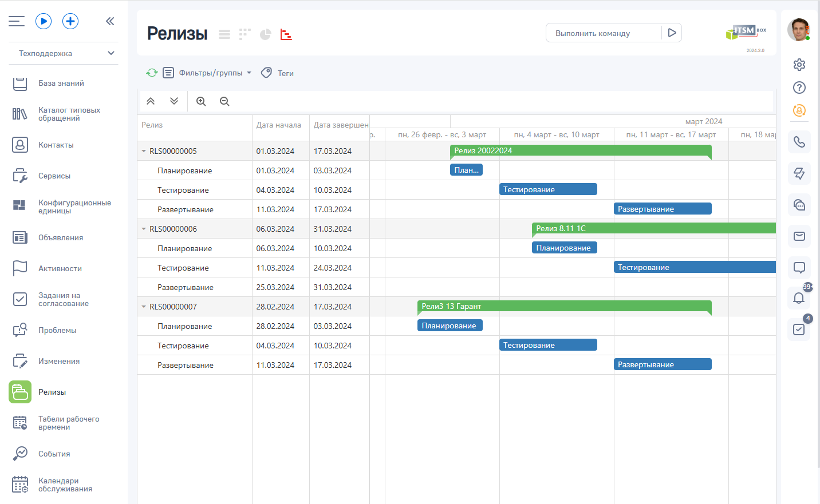Zoom in the Gantt timeline

tap(201, 101)
